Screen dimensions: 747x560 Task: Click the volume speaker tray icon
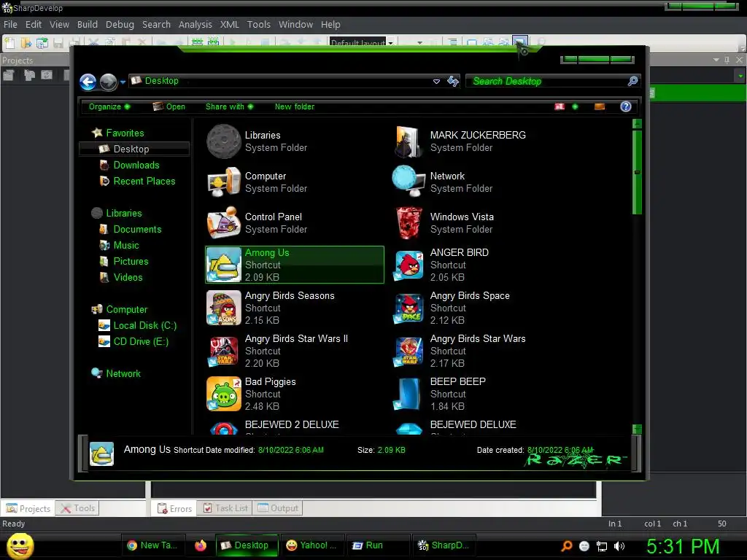click(x=619, y=546)
